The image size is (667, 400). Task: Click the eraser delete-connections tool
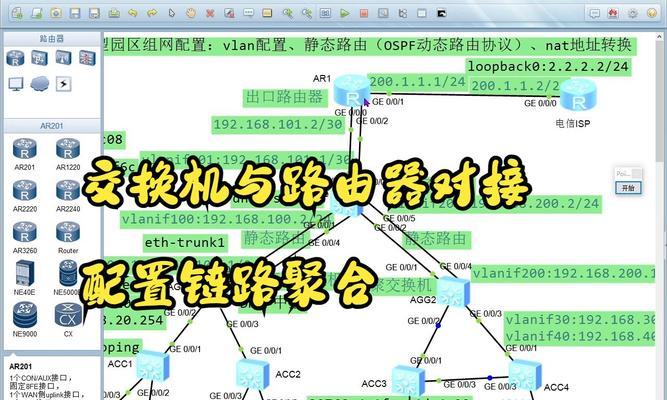(x=229, y=13)
